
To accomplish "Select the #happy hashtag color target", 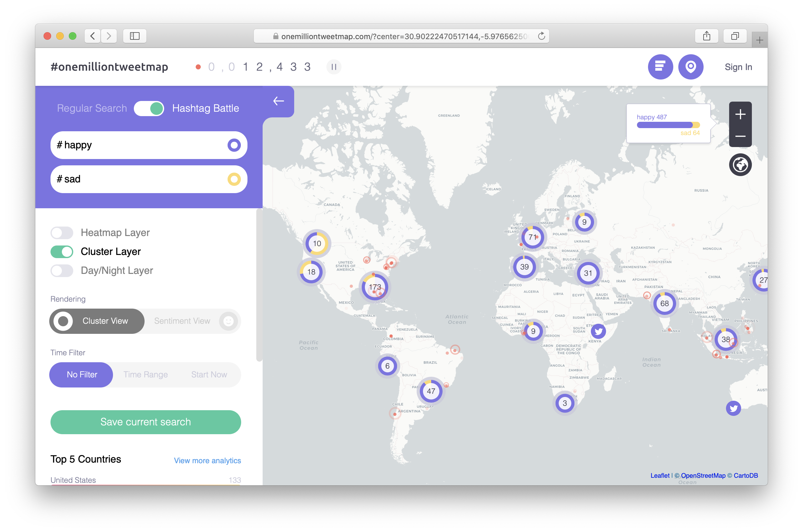I will 234,145.
